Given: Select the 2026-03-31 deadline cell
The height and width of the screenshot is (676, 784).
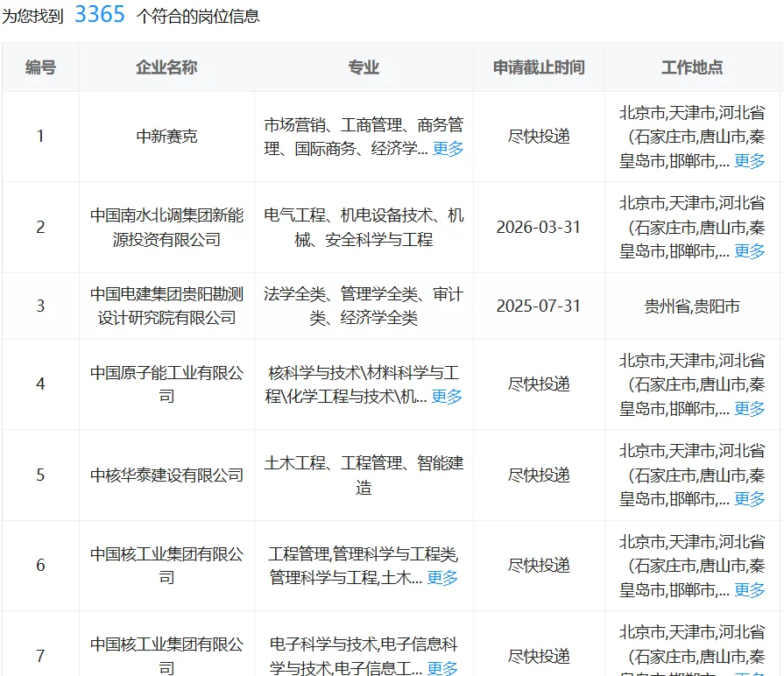Looking at the screenshot, I should click(x=539, y=227).
